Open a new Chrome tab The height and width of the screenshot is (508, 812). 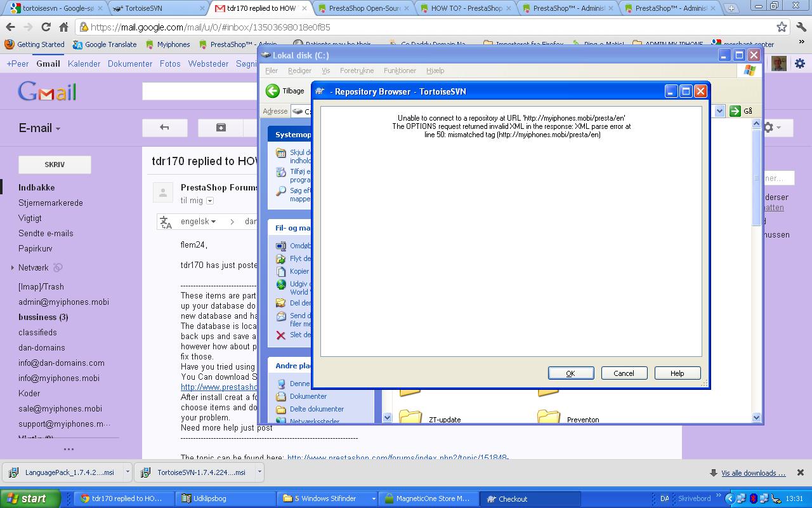pos(731,8)
